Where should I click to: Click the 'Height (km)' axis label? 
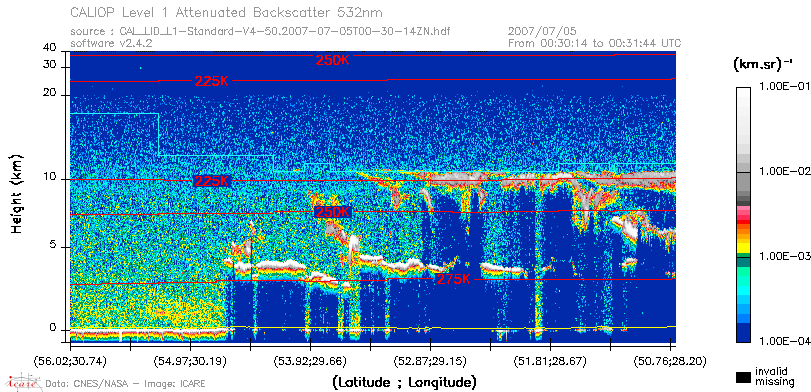(x=17, y=193)
